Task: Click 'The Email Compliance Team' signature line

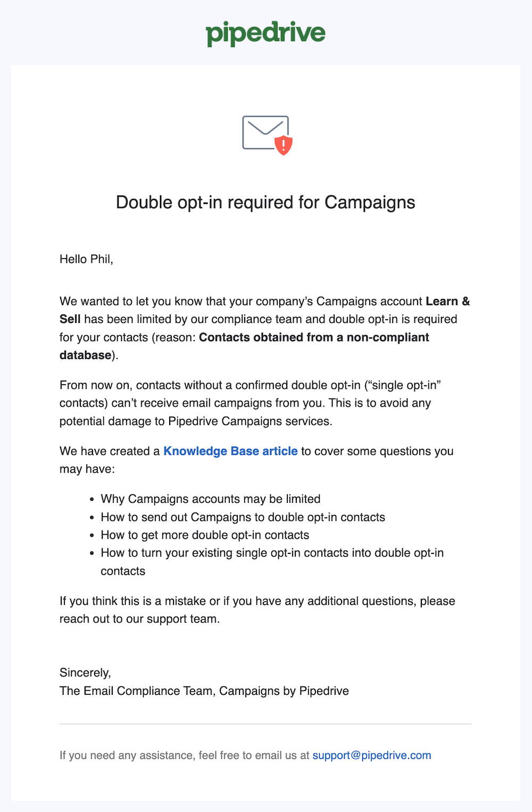Action: 204,691
